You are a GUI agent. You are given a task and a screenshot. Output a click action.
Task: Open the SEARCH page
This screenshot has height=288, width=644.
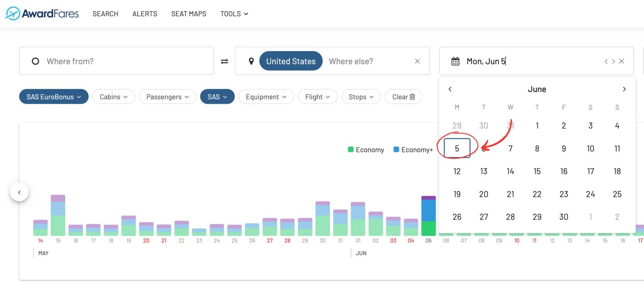click(x=105, y=14)
